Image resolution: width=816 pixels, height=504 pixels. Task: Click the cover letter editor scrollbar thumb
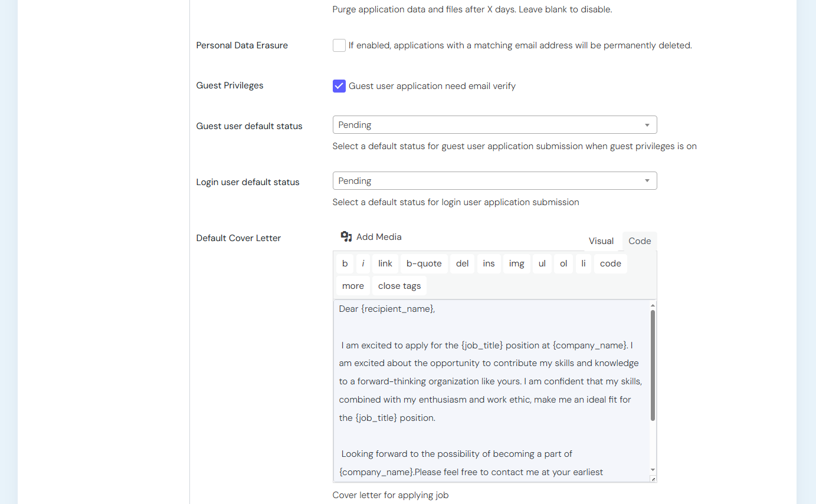[653, 365]
